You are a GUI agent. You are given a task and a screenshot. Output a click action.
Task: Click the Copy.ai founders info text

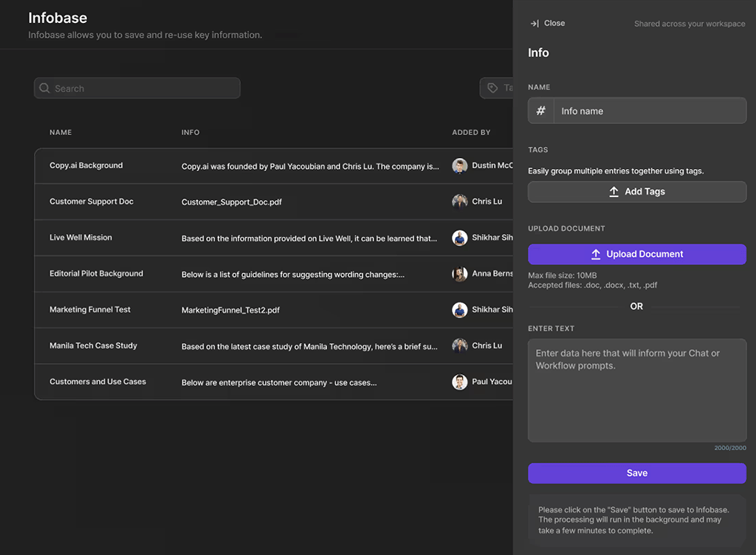tap(310, 166)
